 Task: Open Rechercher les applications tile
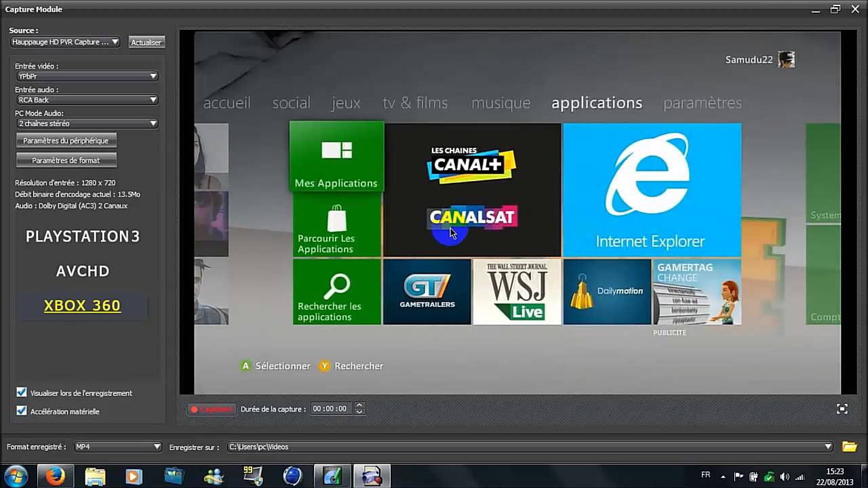(337, 292)
